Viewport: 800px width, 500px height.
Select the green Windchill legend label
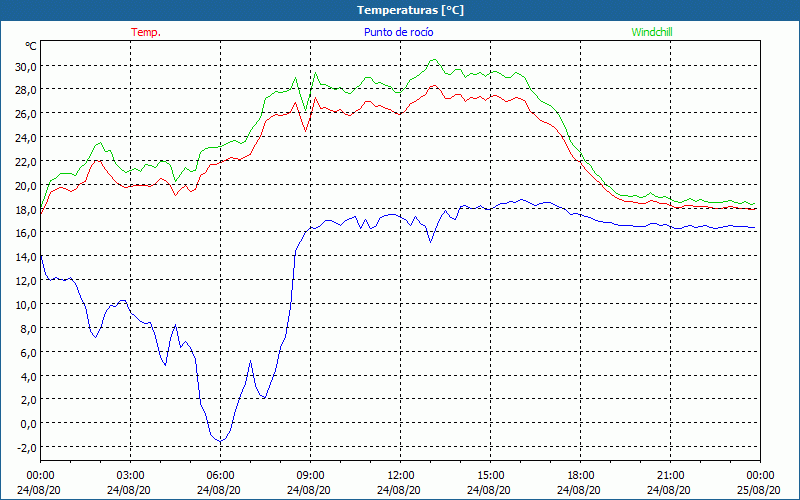[x=652, y=32]
